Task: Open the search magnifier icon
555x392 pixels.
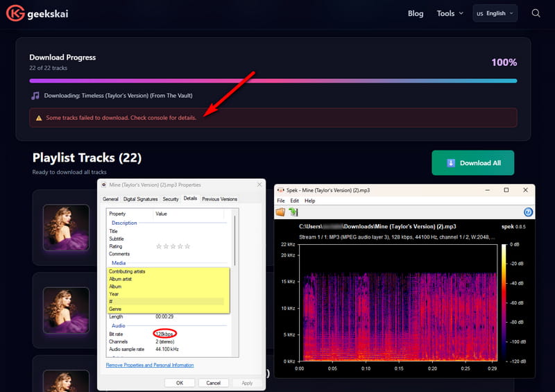Action: point(536,13)
